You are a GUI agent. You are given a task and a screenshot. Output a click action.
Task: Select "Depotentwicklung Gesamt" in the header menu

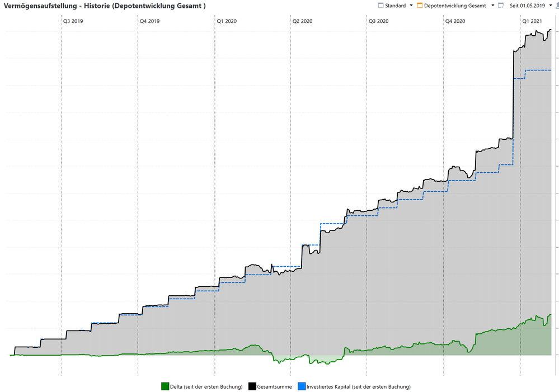[x=455, y=6]
